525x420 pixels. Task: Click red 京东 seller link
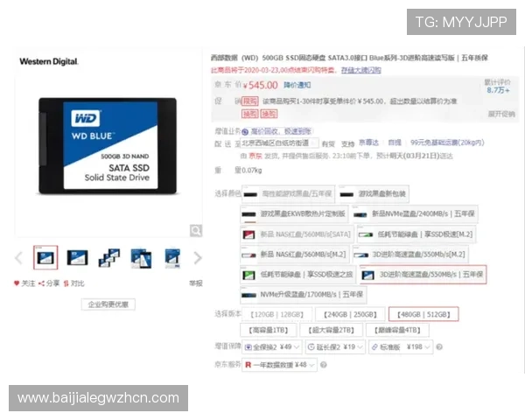[255, 156]
